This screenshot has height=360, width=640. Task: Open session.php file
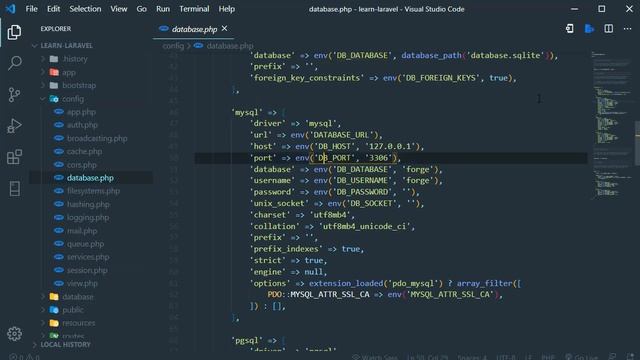coord(87,270)
